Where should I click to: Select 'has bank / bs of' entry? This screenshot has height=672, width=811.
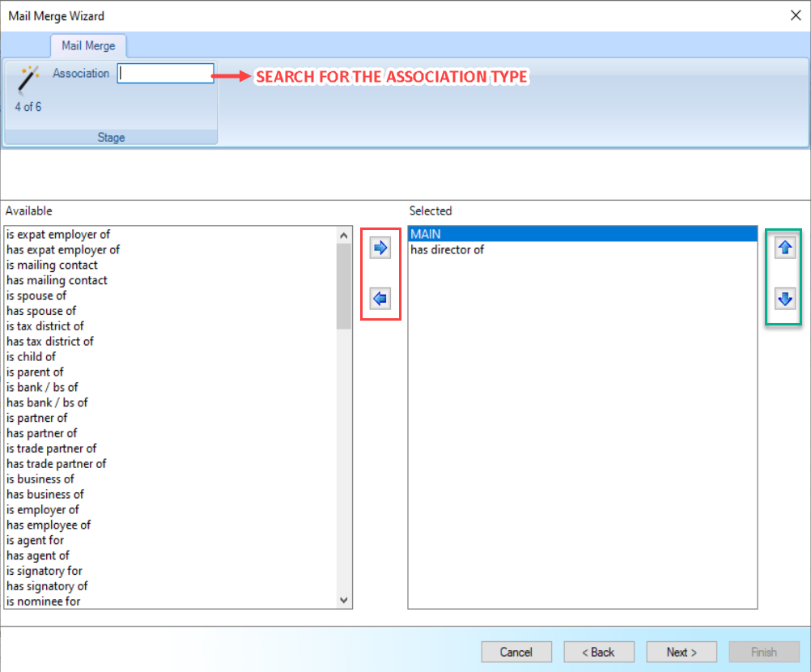tap(171, 402)
